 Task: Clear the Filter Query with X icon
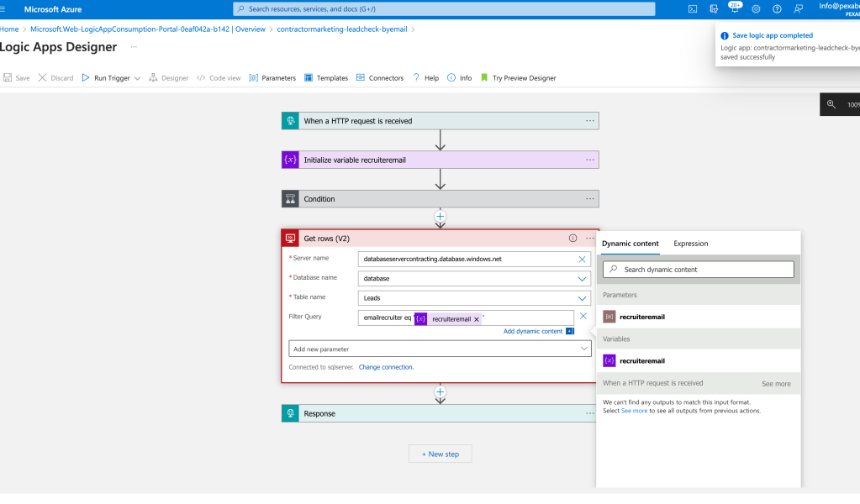coord(583,316)
